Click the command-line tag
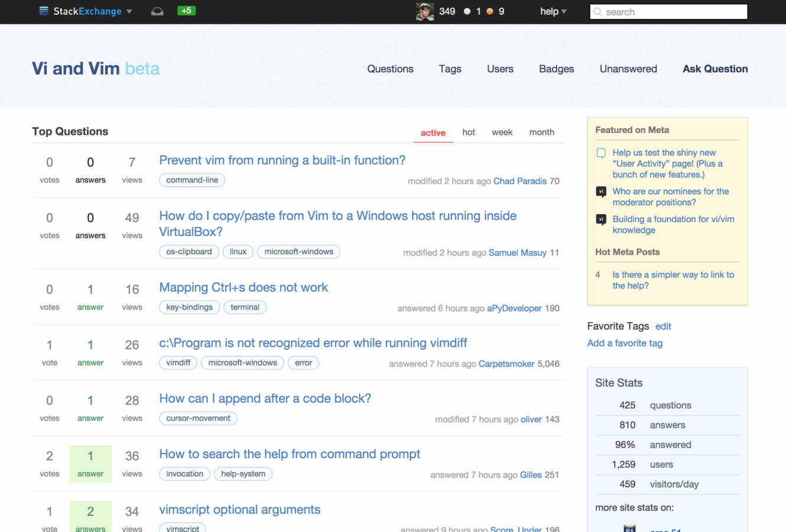786x532 pixels. [192, 180]
